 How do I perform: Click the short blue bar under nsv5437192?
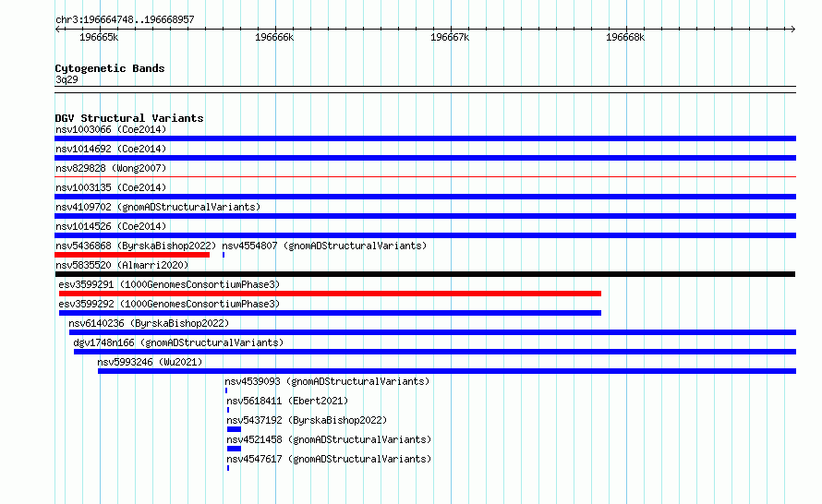coord(234,429)
